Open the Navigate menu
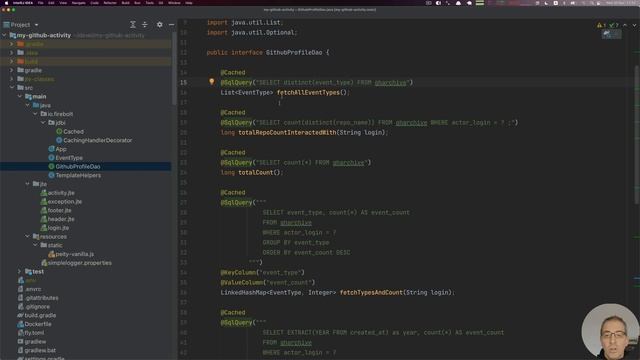The height and width of the screenshot is (360, 640). coord(78,3)
